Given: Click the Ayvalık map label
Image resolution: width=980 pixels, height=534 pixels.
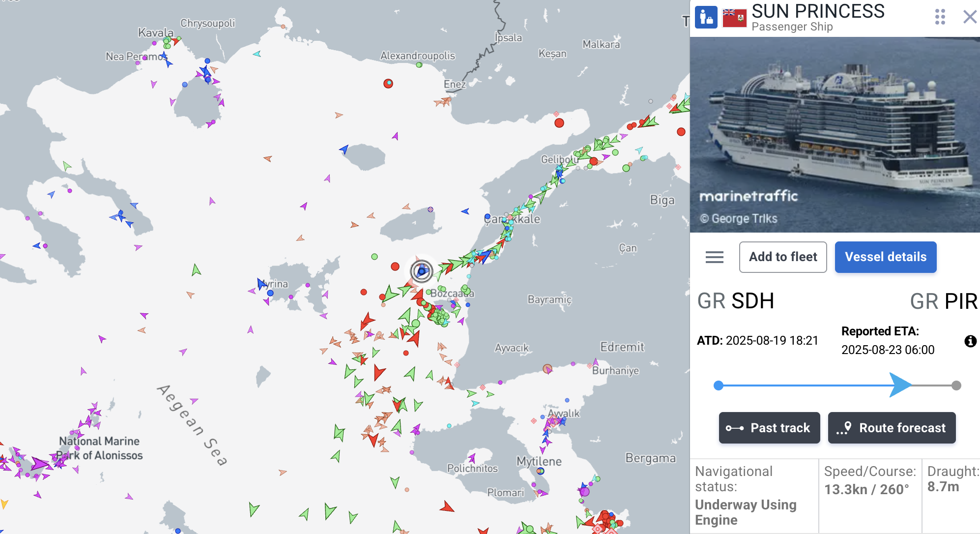Looking at the screenshot, I should click(x=564, y=413).
